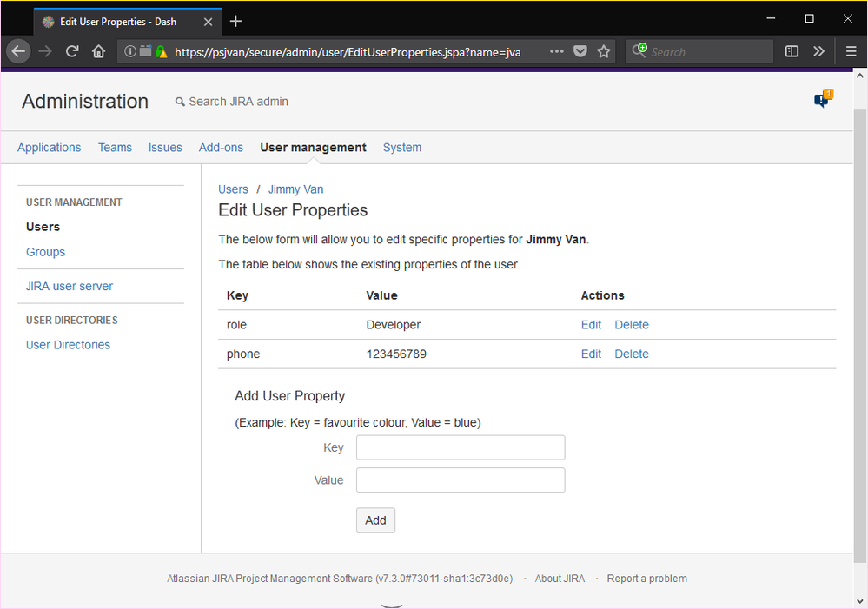Reload the current page
The height and width of the screenshot is (609, 868).
click(73, 51)
